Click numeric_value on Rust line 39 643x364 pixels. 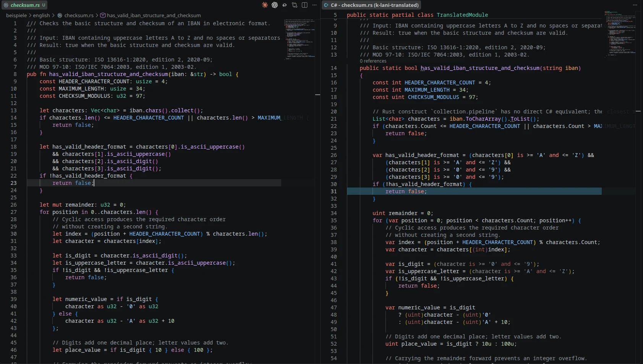(86, 299)
